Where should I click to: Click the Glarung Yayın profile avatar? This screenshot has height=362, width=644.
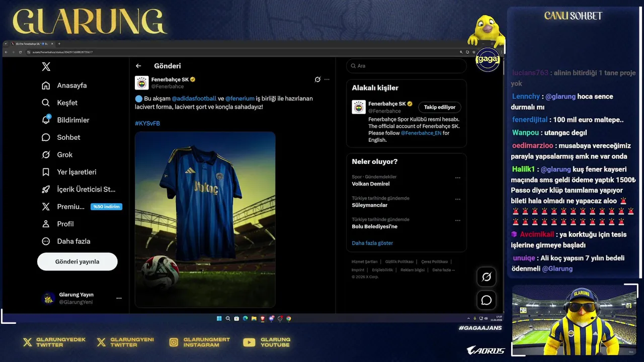(x=48, y=298)
